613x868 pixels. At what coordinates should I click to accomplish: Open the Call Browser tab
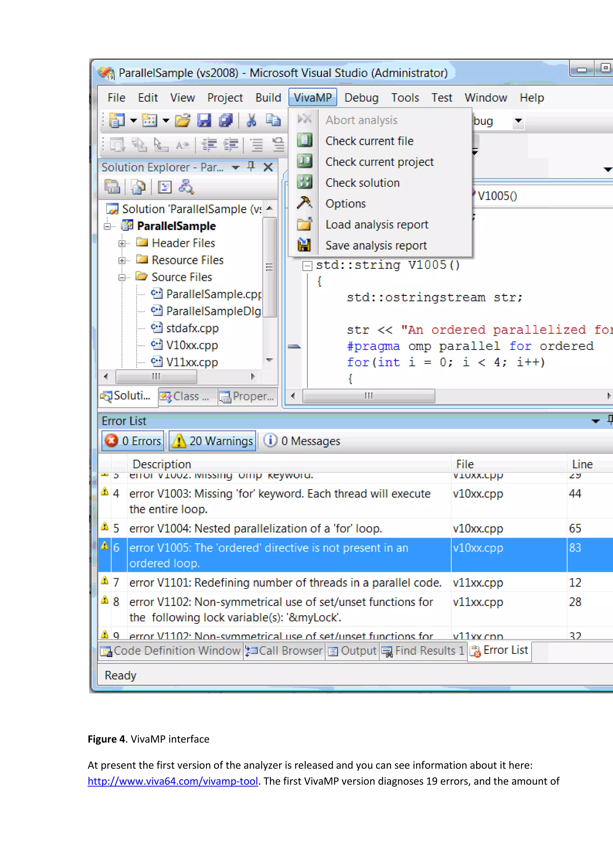point(284,651)
